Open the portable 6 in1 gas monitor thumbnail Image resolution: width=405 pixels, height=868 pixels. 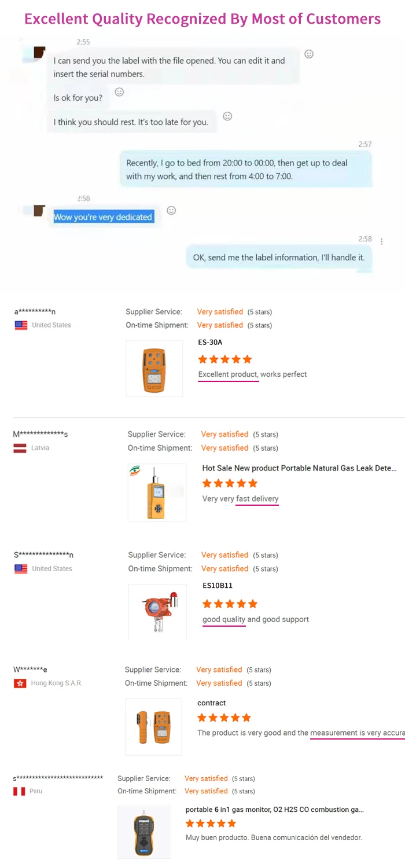[144, 832]
